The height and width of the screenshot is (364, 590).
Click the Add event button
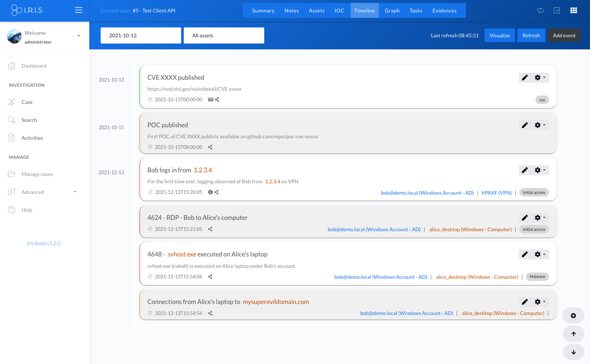564,35
